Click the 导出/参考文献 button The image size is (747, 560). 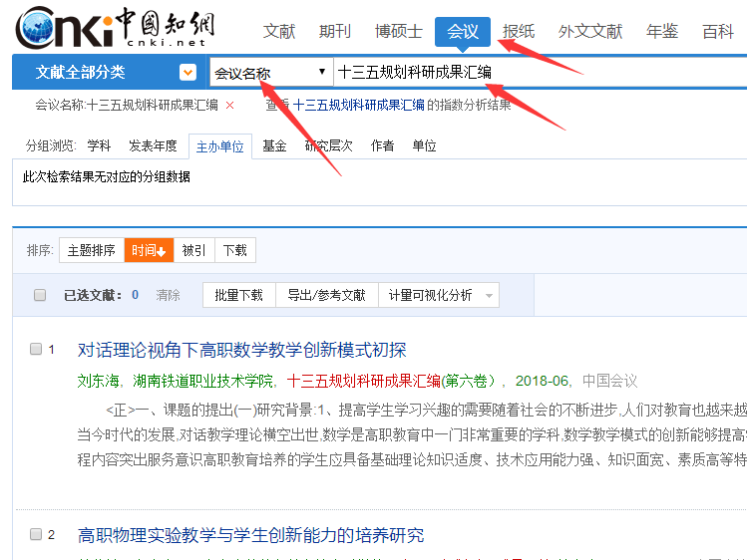(326, 295)
